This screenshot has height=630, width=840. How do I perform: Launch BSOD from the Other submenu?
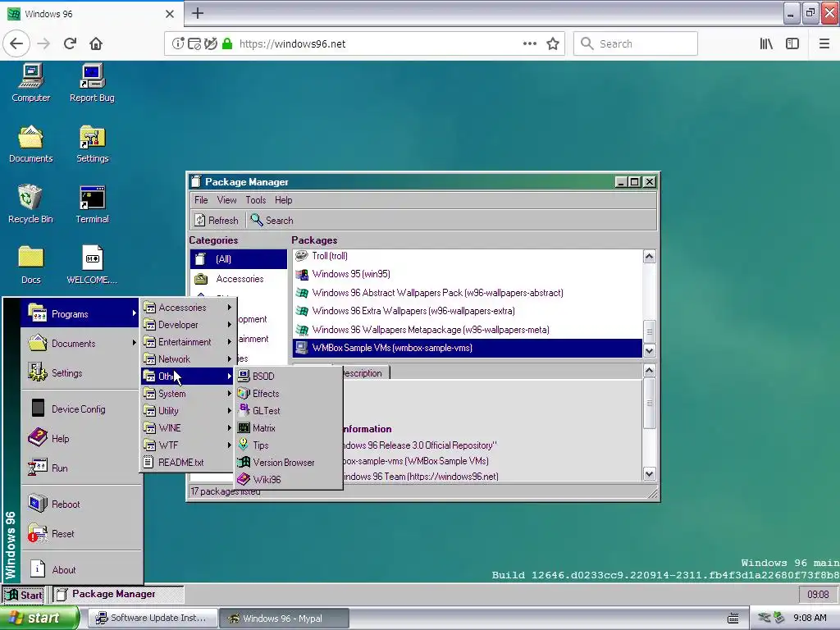tap(289, 376)
